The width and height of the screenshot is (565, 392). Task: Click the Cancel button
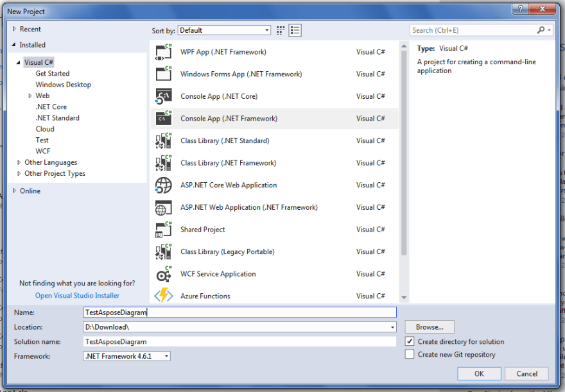tap(527, 373)
